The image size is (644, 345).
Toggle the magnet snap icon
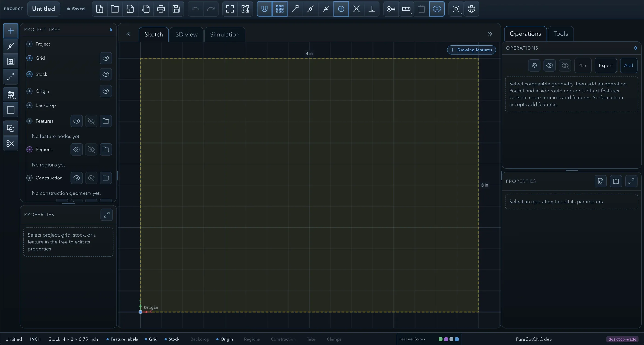click(x=264, y=9)
